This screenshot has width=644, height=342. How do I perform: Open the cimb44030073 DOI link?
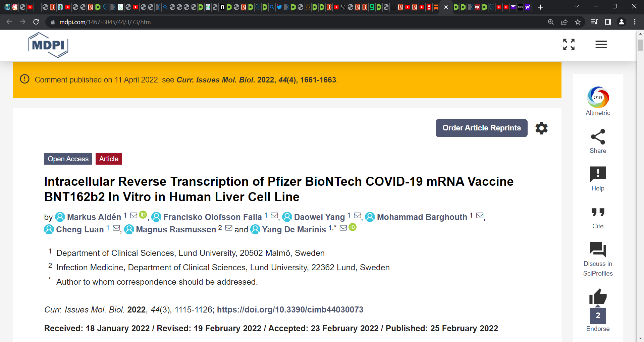point(290,309)
